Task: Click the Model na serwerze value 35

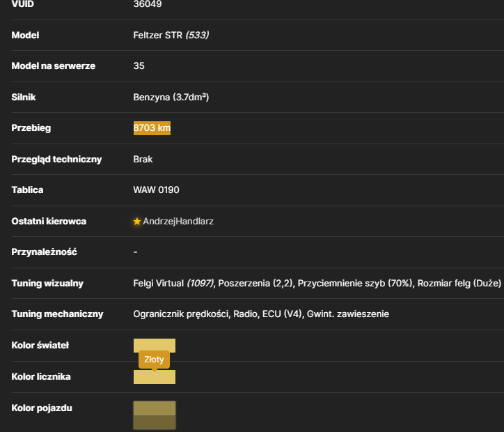Action: [x=139, y=66]
